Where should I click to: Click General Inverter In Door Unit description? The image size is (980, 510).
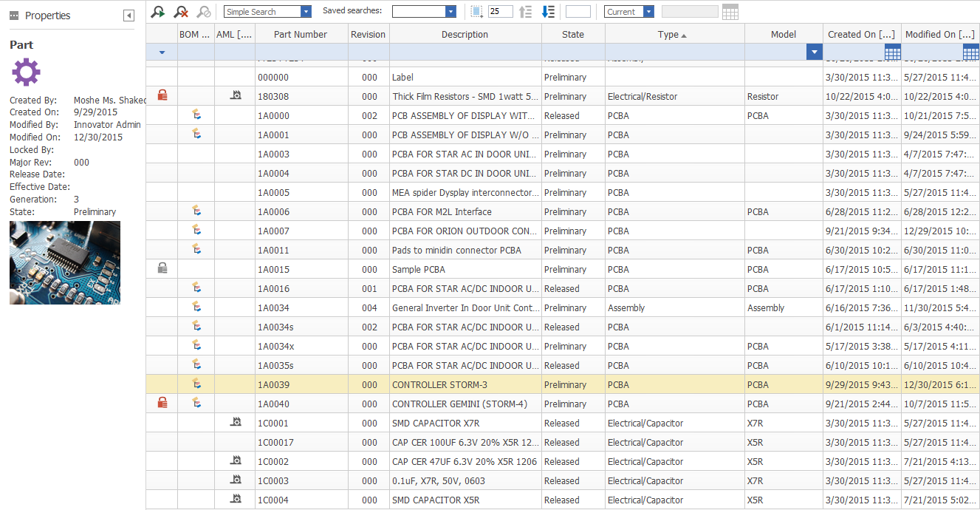[465, 308]
